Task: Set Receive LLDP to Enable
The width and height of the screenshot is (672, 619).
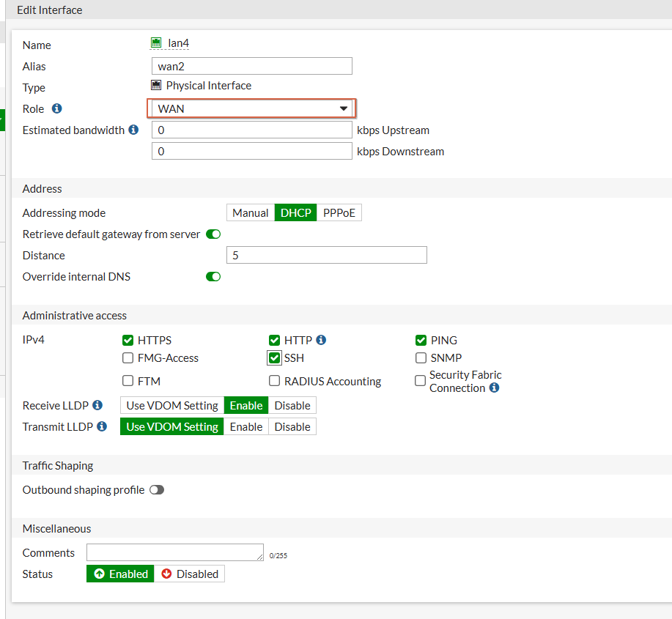Action: click(246, 405)
